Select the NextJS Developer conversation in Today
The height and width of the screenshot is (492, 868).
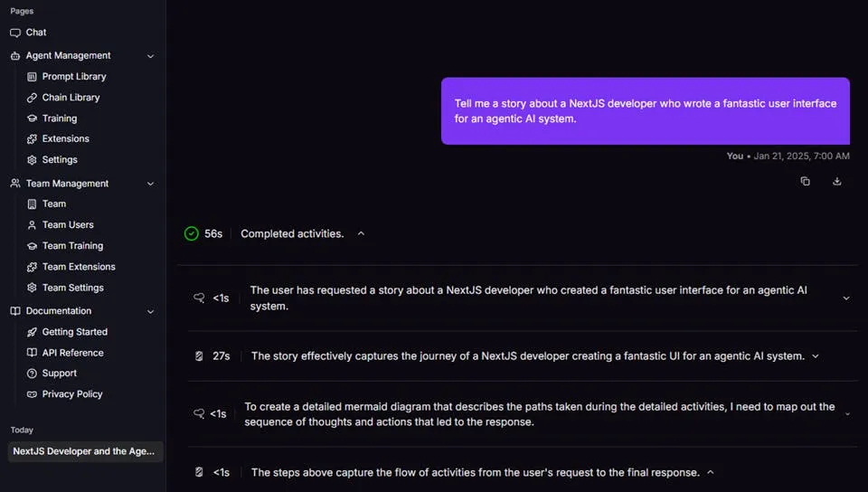[84, 451]
